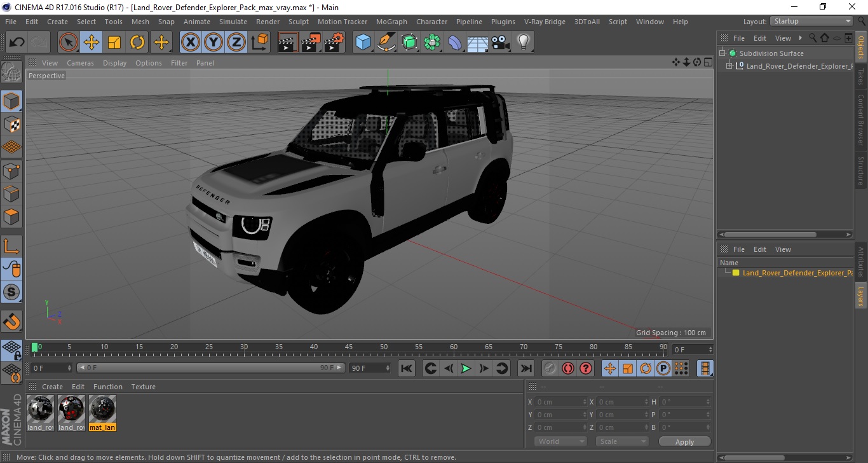
Task: Open the File menu
Action: coord(11,22)
